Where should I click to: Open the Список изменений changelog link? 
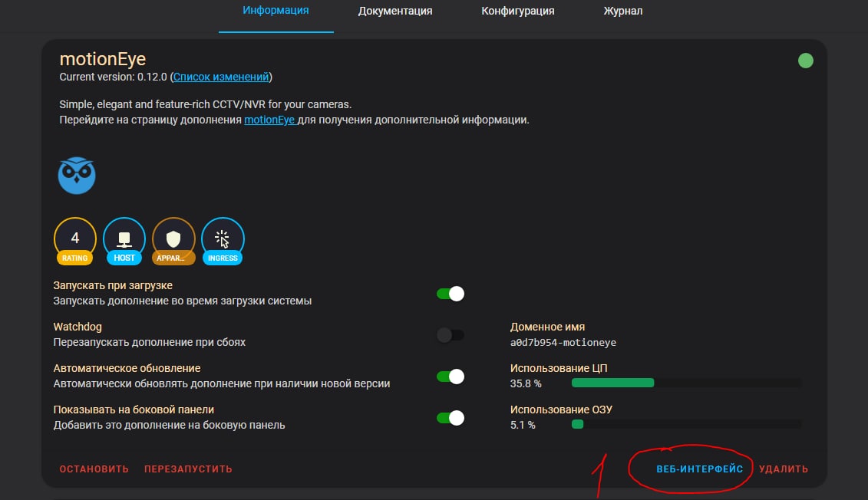[x=221, y=77]
